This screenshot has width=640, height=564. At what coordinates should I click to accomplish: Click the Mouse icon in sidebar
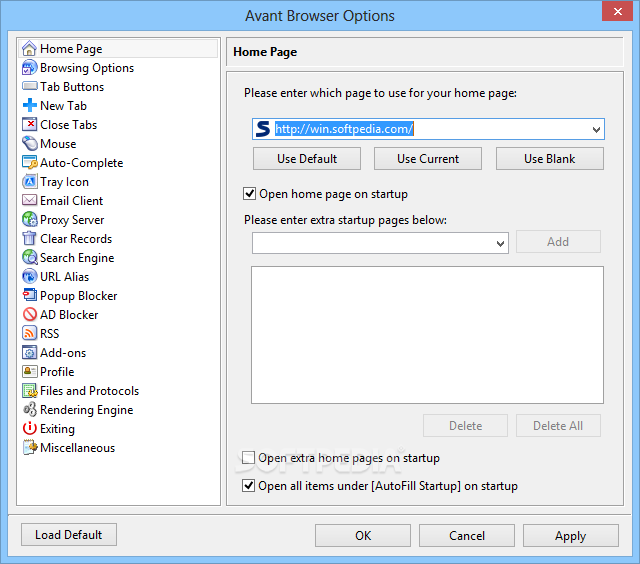point(29,144)
